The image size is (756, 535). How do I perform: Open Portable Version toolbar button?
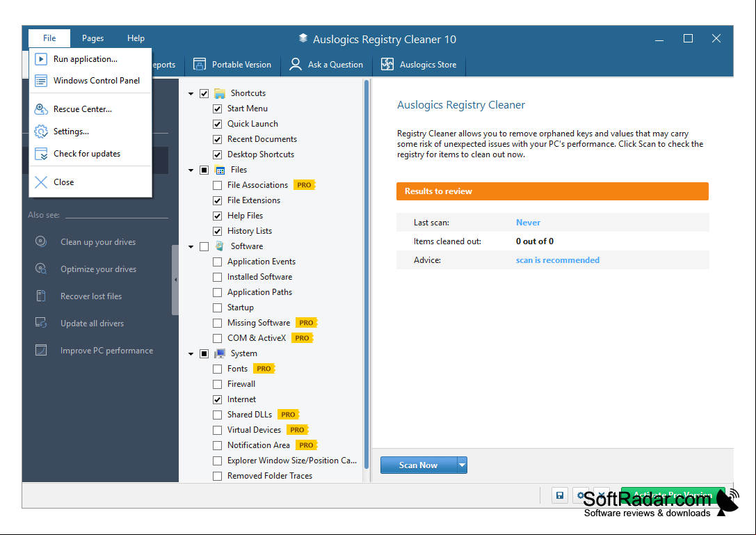pyautogui.click(x=232, y=64)
